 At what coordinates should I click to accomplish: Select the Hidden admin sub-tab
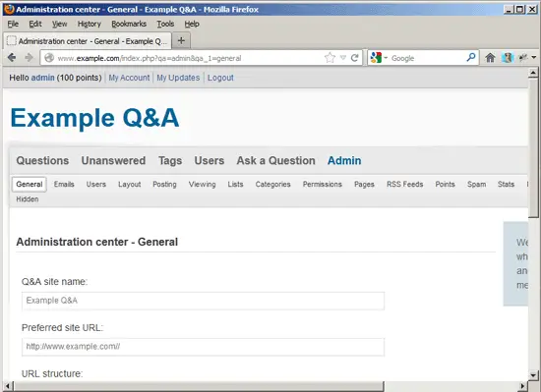(x=28, y=199)
